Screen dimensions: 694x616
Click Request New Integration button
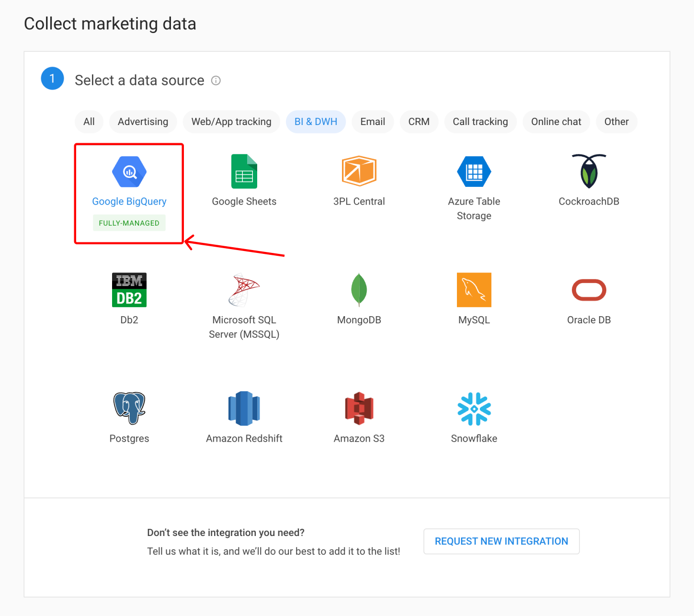[x=501, y=541]
